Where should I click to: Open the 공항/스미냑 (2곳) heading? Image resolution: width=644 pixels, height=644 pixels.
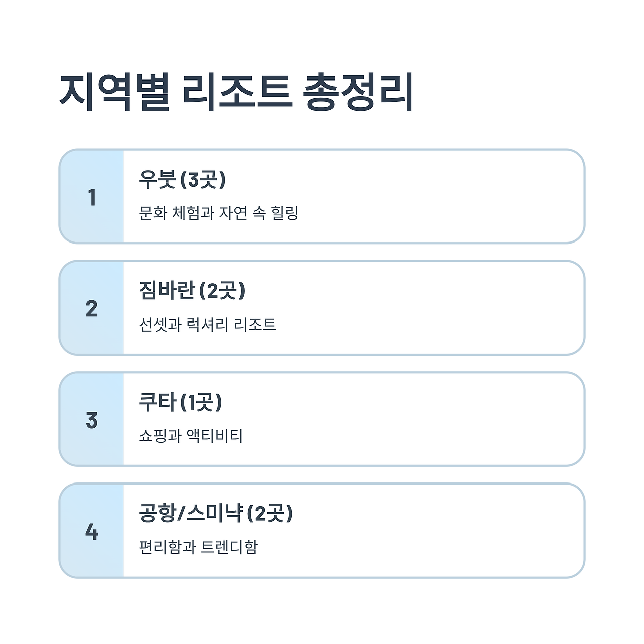215,514
